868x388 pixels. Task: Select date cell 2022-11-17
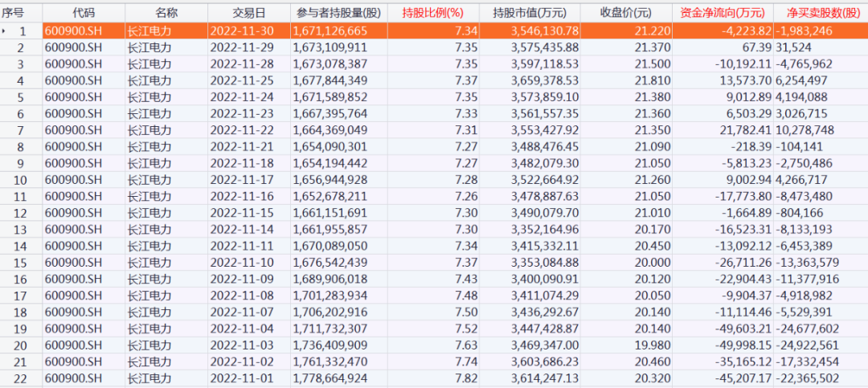point(242,180)
